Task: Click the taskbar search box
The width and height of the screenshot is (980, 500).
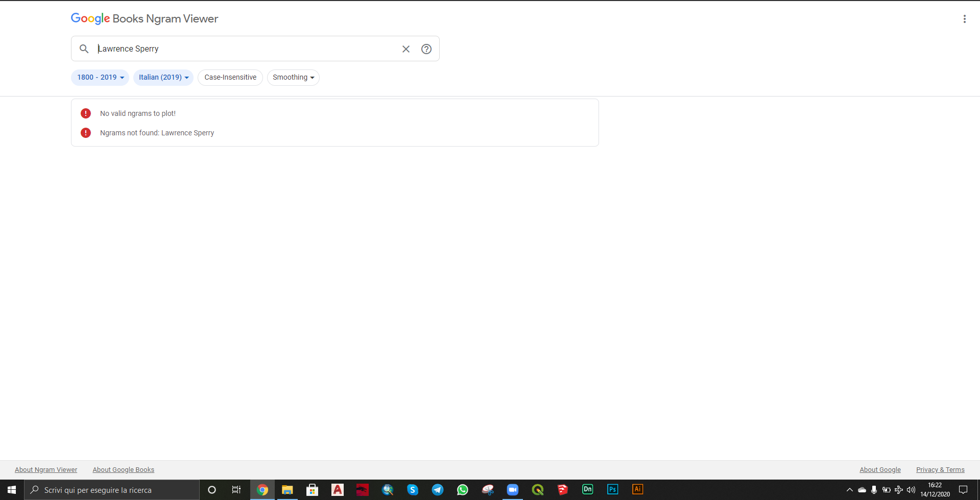Action: 112,490
